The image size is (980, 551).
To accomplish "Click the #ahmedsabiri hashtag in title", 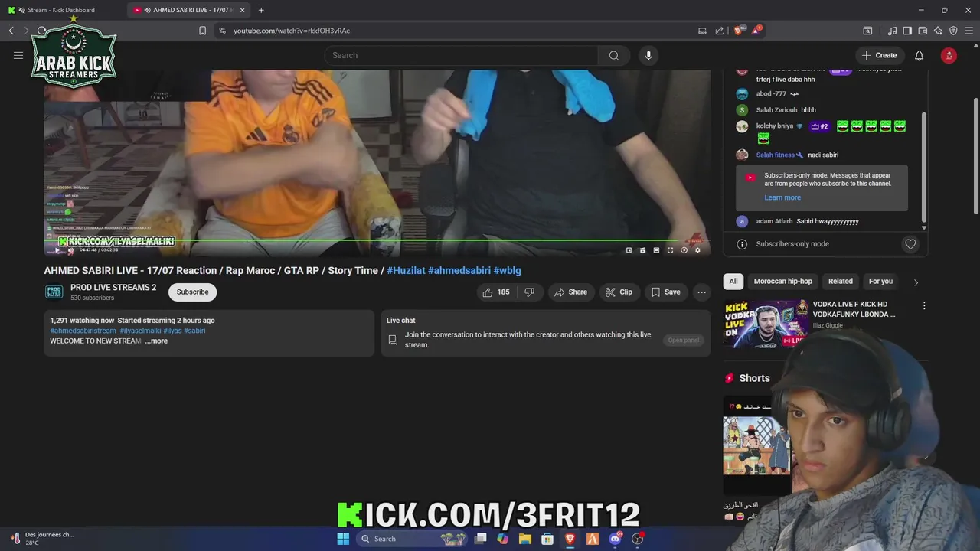I will click(459, 270).
